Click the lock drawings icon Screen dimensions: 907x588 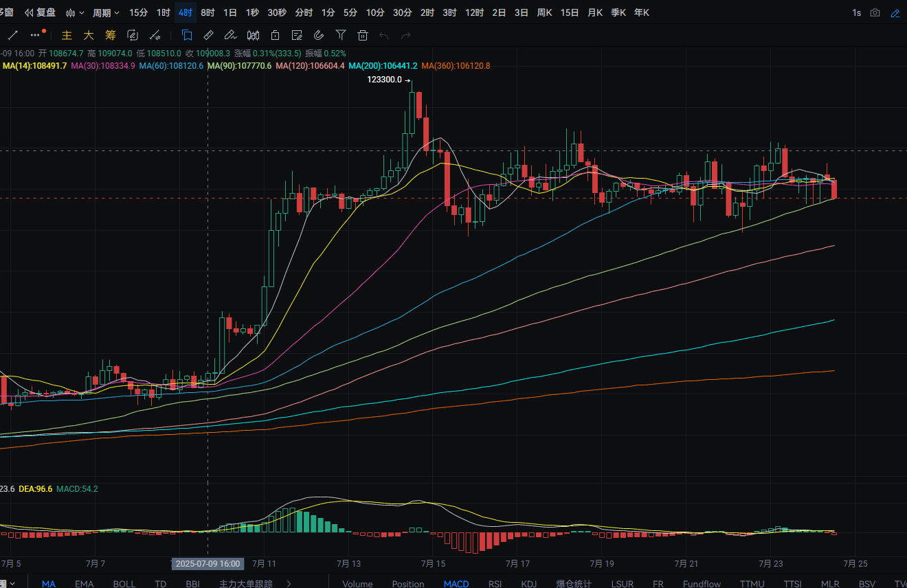(x=275, y=35)
